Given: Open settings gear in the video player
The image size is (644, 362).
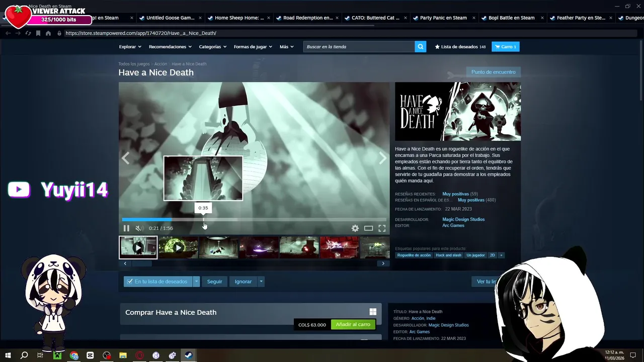Looking at the screenshot, I should 355,228.
